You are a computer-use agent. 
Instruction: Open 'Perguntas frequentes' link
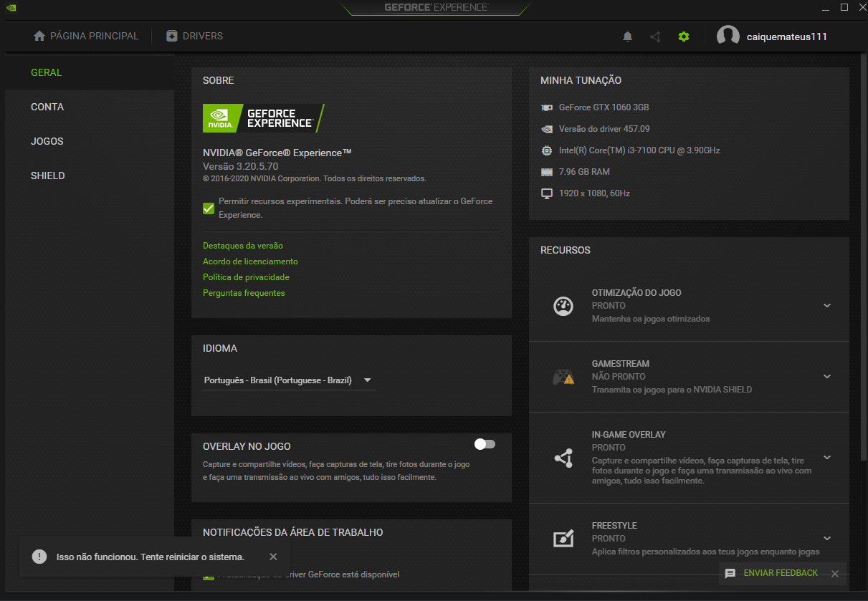pos(244,293)
